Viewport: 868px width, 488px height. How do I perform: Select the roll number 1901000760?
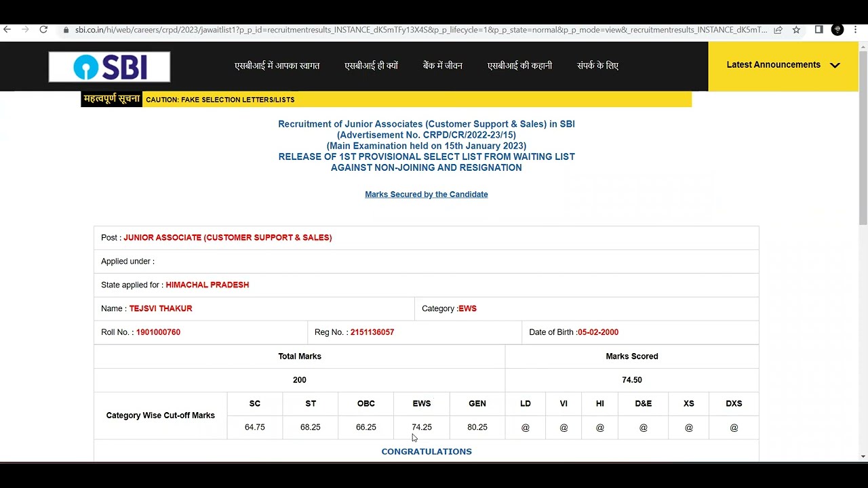(158, 333)
